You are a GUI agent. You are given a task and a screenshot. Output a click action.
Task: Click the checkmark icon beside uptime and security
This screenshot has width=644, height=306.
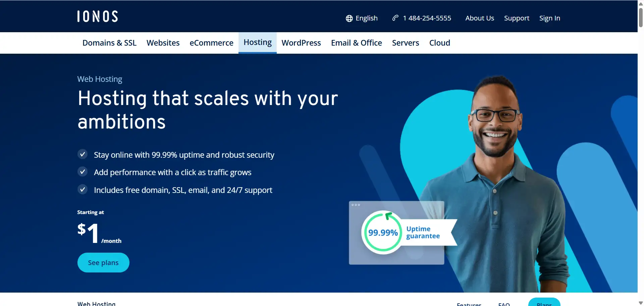(83, 154)
